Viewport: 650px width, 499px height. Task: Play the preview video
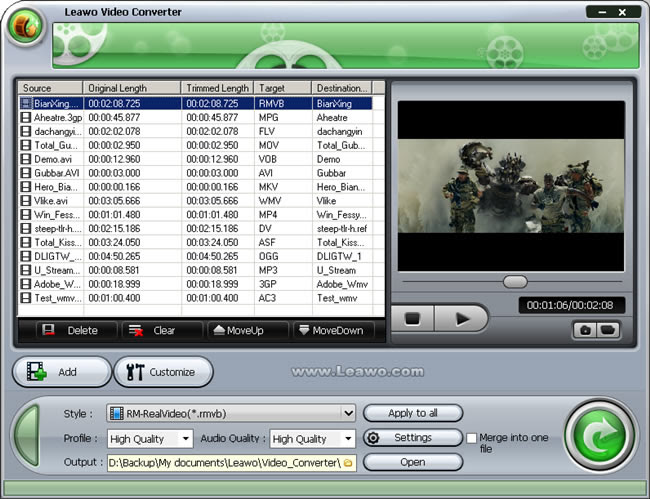[x=461, y=319]
